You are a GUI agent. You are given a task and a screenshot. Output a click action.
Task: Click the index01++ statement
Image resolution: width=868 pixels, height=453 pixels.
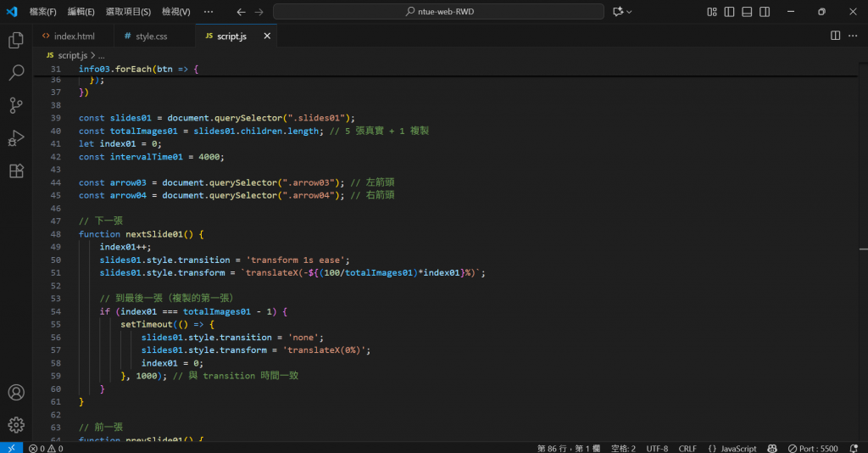(x=125, y=247)
